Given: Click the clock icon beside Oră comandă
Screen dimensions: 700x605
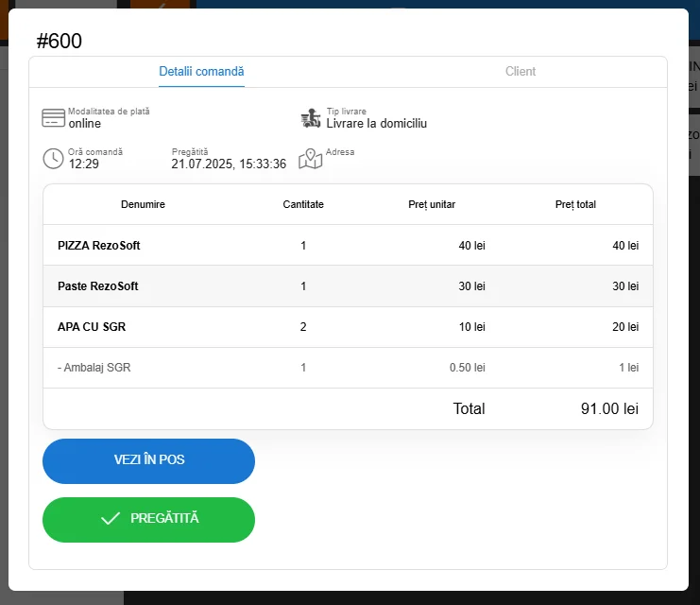Looking at the screenshot, I should point(53,159).
